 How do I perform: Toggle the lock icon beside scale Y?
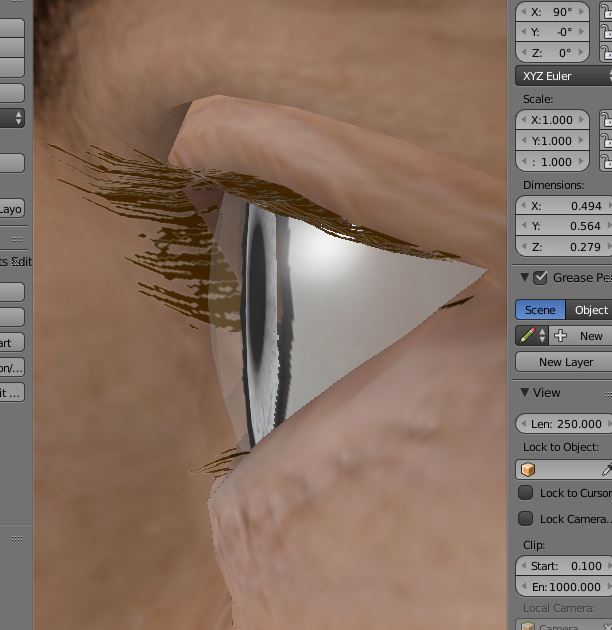point(606,141)
